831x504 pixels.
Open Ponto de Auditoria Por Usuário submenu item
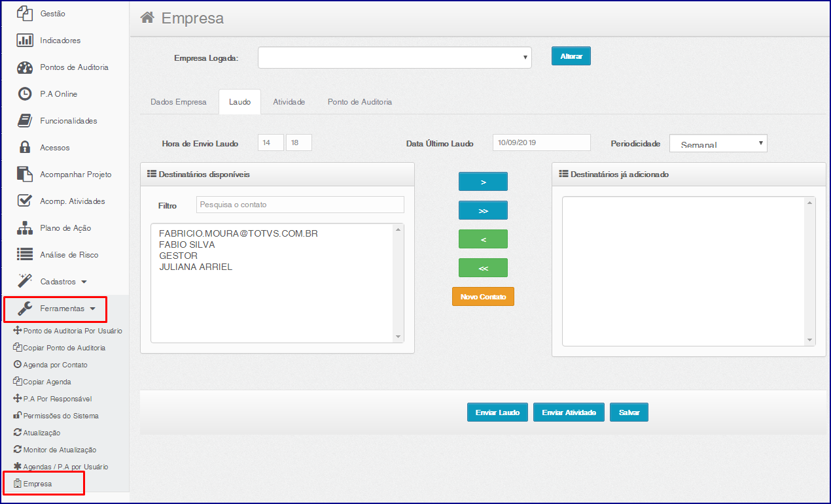pos(73,331)
